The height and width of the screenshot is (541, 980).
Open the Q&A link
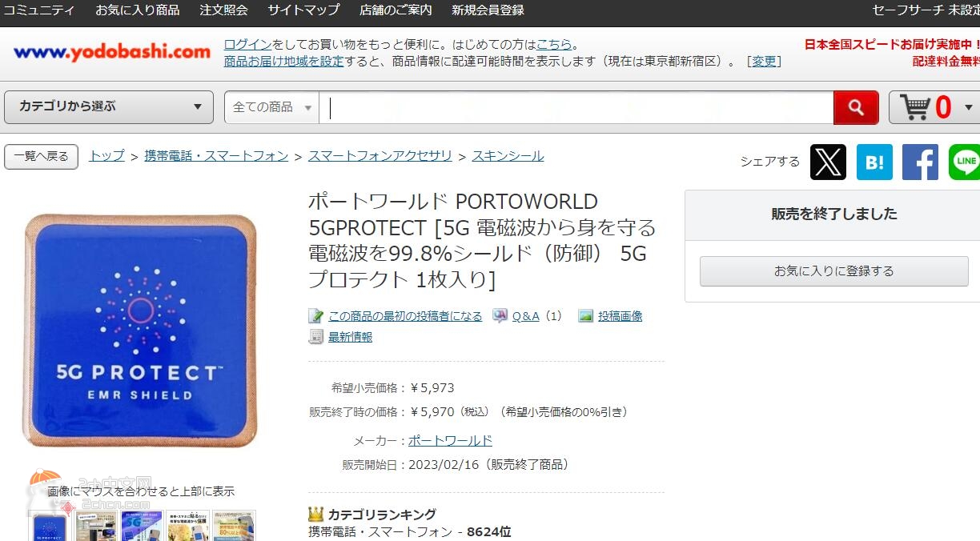[x=526, y=316]
